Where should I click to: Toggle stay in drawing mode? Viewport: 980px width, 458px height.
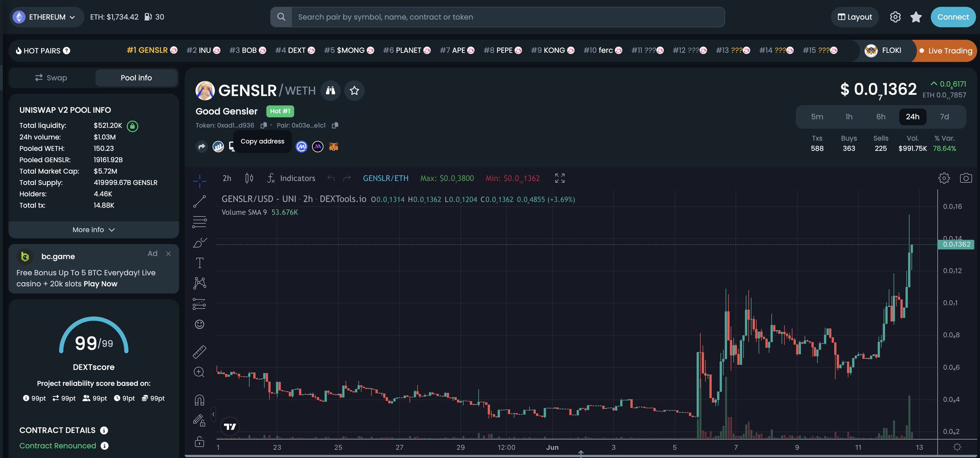(x=200, y=420)
